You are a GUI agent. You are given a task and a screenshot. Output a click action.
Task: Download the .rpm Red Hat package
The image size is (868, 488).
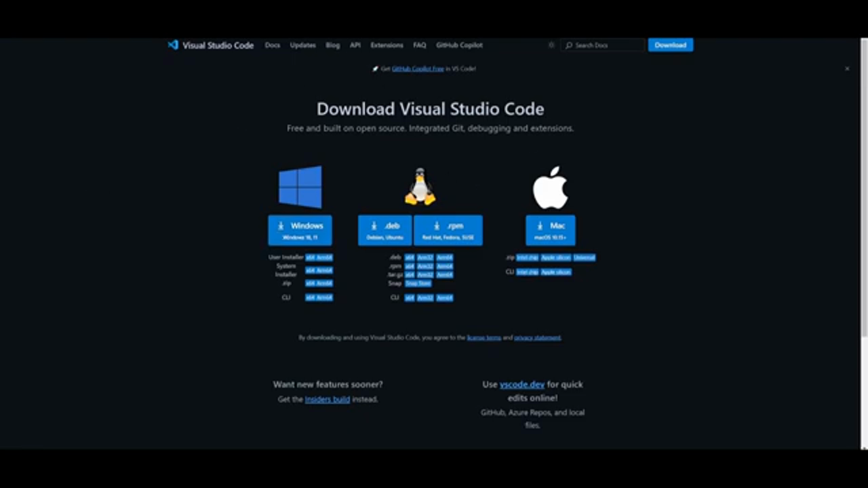(x=448, y=230)
